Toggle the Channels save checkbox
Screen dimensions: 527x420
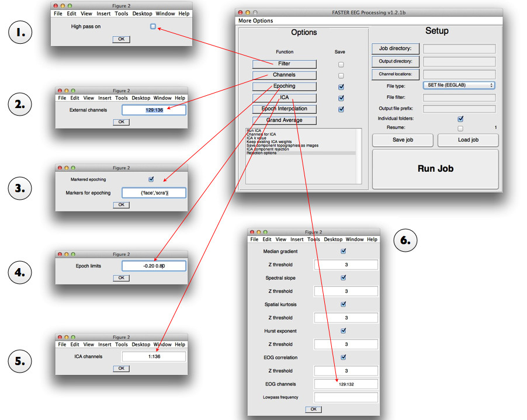click(341, 75)
